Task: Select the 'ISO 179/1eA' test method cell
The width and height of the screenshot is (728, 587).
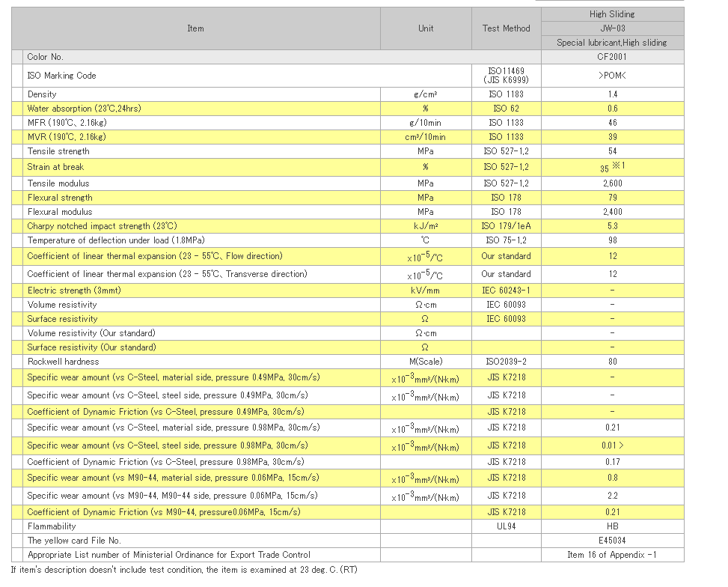Action: [x=506, y=226]
